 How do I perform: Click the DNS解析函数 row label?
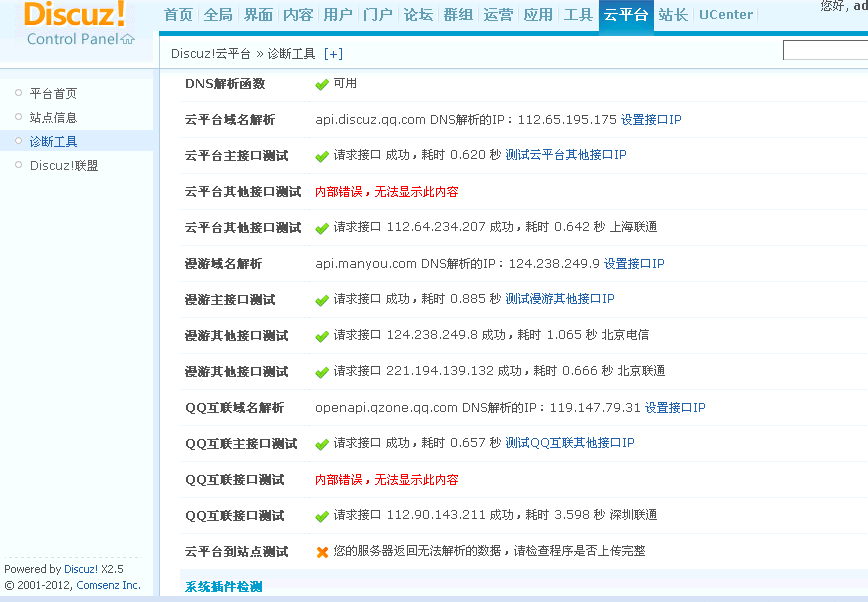(225, 84)
